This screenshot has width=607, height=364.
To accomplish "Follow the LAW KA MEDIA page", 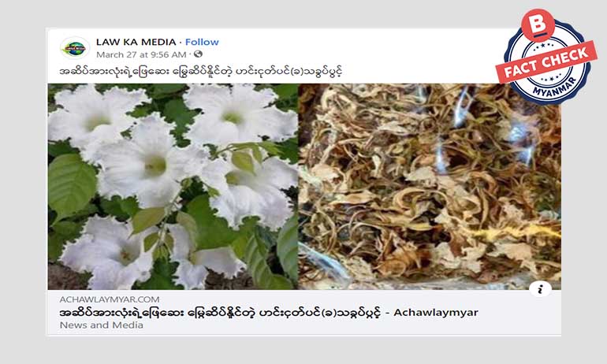I will [202, 42].
